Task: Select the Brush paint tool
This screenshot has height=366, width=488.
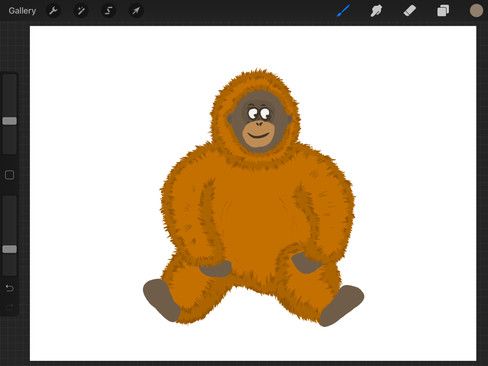Action: coord(343,11)
